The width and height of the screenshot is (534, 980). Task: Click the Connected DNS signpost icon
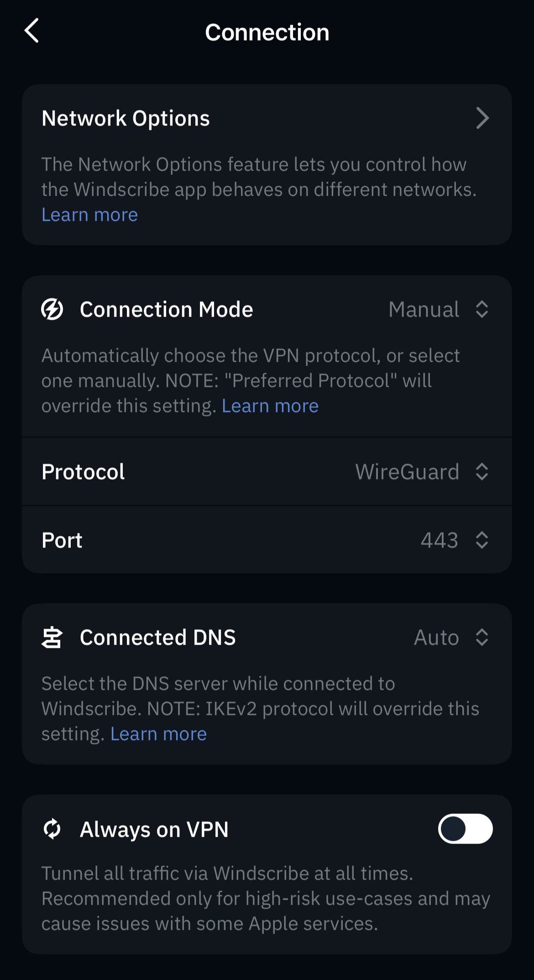(x=52, y=637)
